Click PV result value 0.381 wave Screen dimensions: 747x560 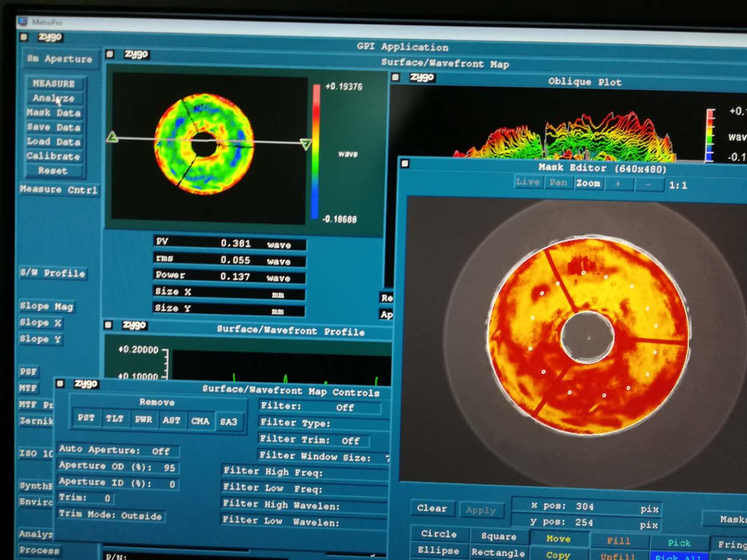tap(230, 243)
